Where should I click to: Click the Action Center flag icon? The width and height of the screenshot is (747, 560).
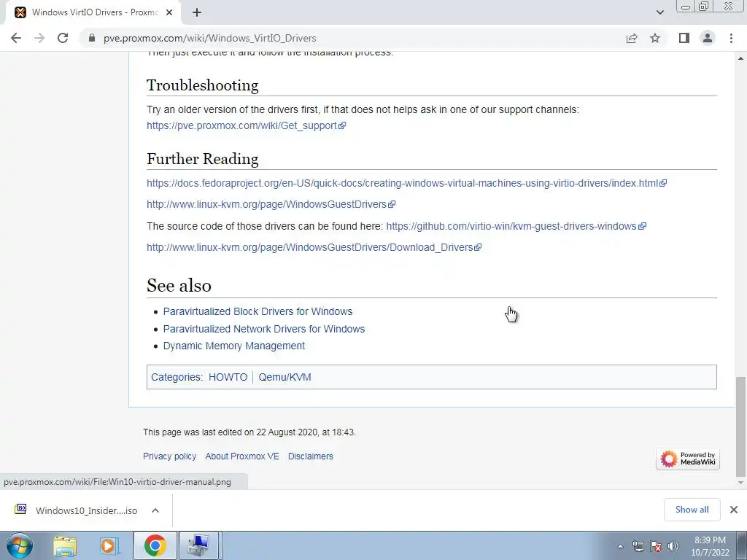(656, 546)
